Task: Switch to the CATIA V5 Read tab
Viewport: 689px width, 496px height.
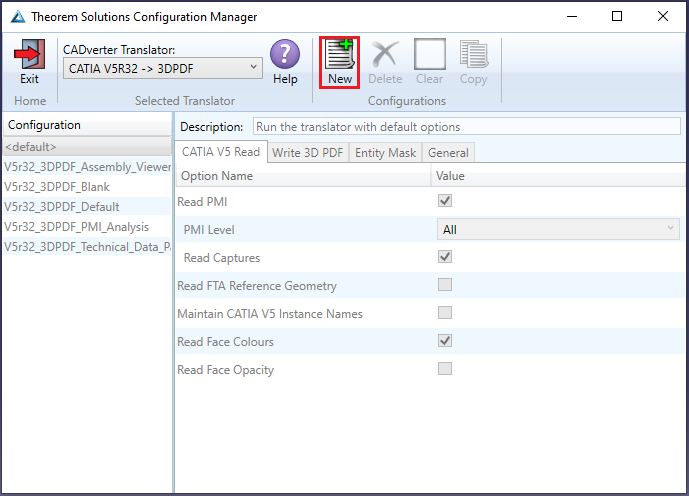Action: (221, 152)
